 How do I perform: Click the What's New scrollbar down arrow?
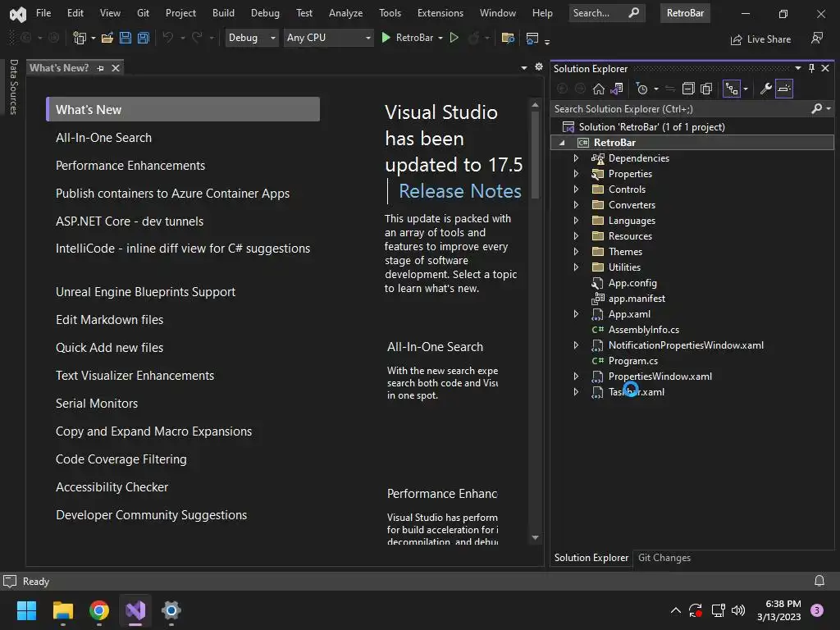tap(535, 537)
